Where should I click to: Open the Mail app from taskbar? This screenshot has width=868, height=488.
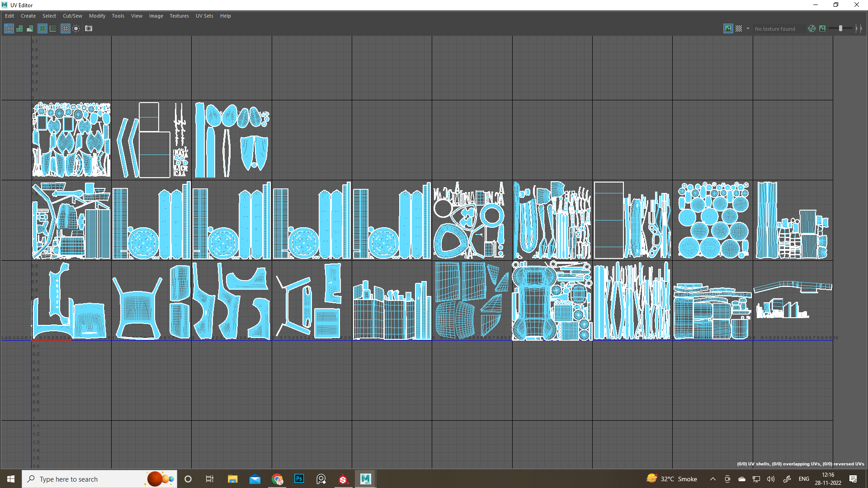[x=255, y=479]
